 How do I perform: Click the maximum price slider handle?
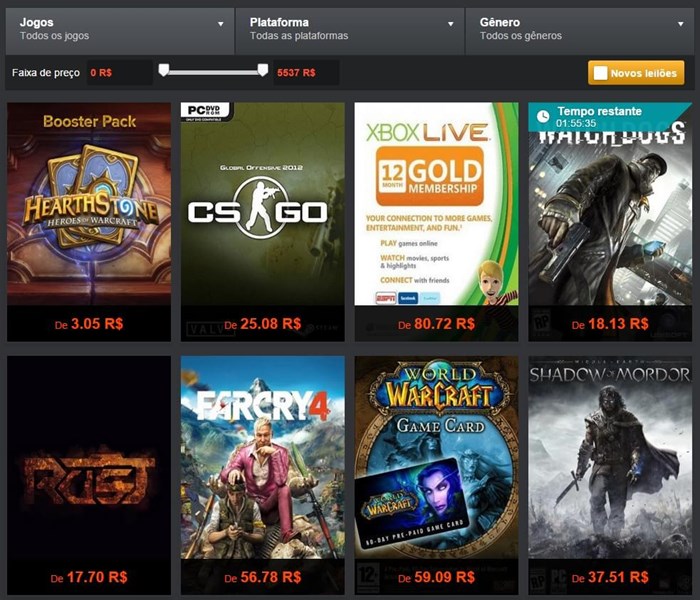pyautogui.click(x=263, y=70)
